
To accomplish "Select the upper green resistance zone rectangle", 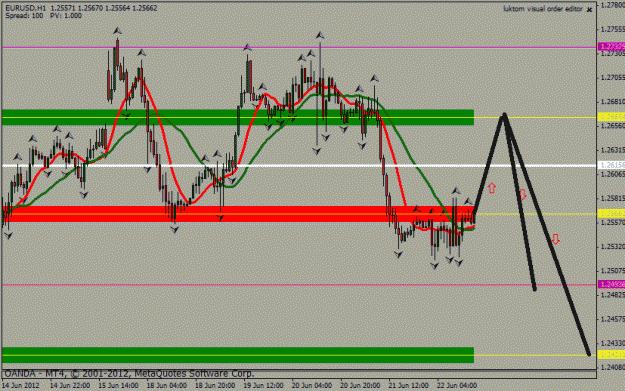I will click(x=238, y=117).
